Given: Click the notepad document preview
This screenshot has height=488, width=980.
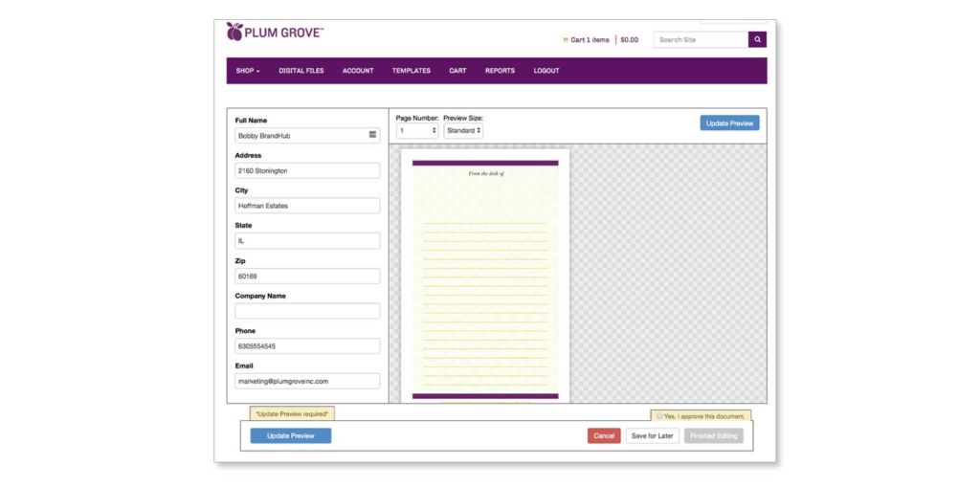Looking at the screenshot, I should point(485,277).
